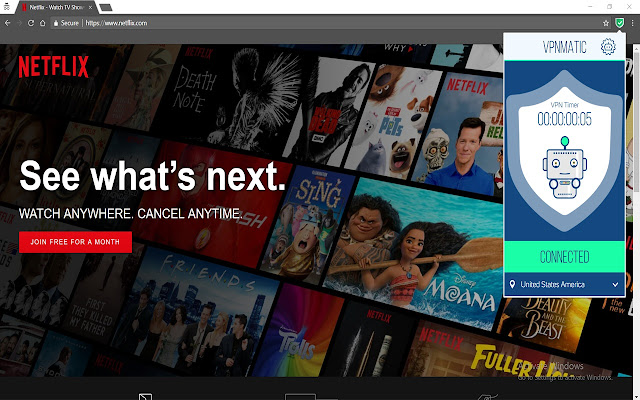Go to the browser home page
Image resolution: width=640 pixels, height=400 pixels.
[42, 23]
